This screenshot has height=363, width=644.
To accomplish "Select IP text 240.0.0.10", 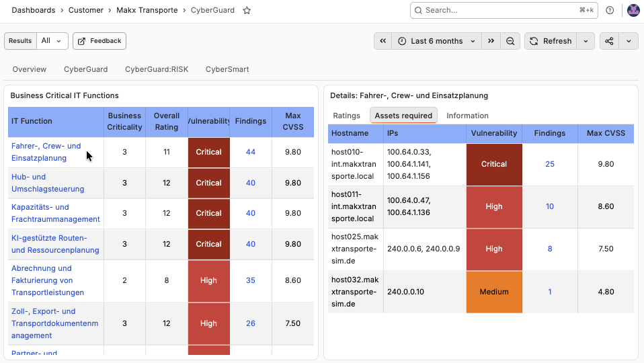I will click(x=405, y=292).
